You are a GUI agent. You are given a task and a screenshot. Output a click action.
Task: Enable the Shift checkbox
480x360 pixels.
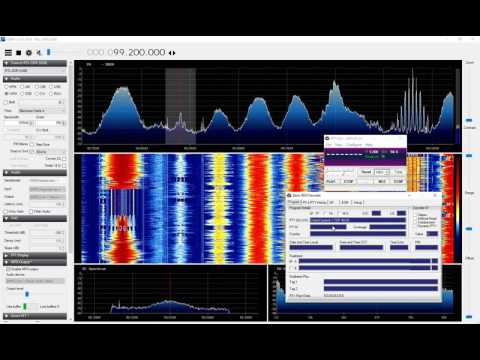click(6, 102)
